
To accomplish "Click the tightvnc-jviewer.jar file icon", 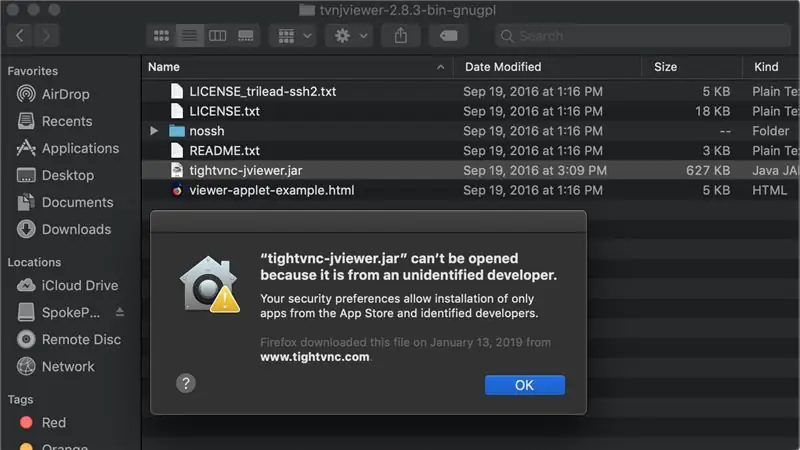I will pyautogui.click(x=177, y=170).
